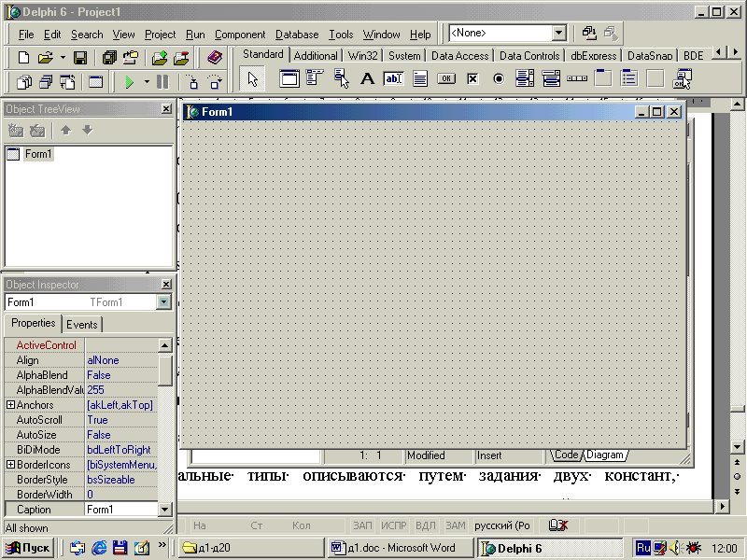The image size is (747, 560).
Task: Open the Component menu
Action: [x=240, y=35]
